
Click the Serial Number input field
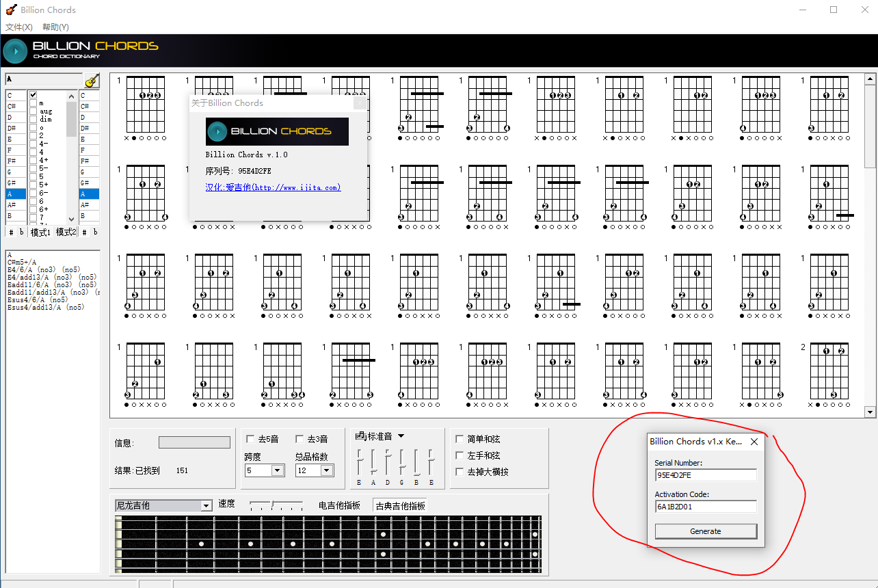pyautogui.click(x=706, y=475)
